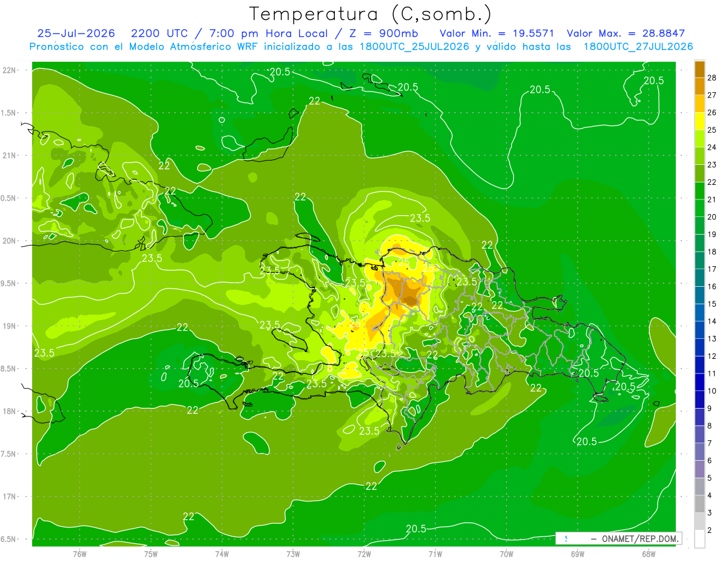Click the legend color band between 9 and 10
Viewport: 728px width, 562px height.
point(699,400)
